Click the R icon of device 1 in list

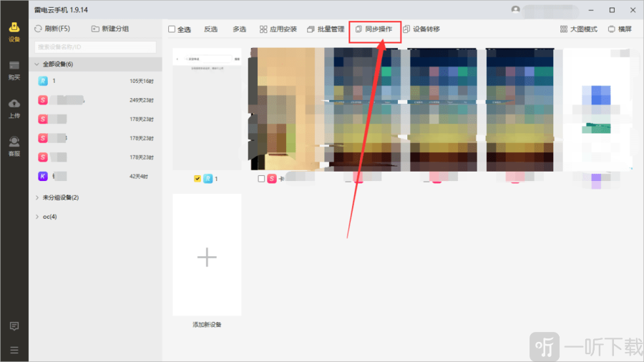click(x=43, y=81)
